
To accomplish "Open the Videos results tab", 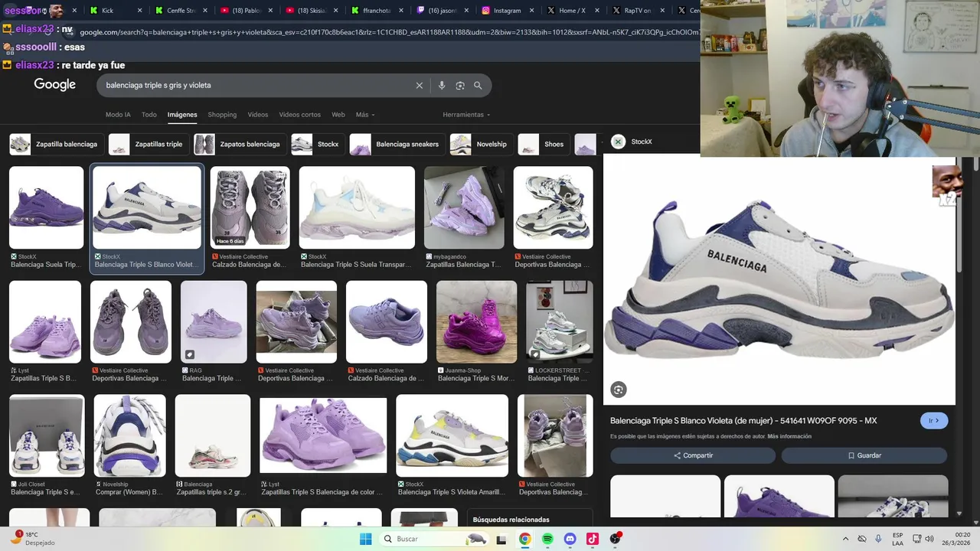I will 258,115.
